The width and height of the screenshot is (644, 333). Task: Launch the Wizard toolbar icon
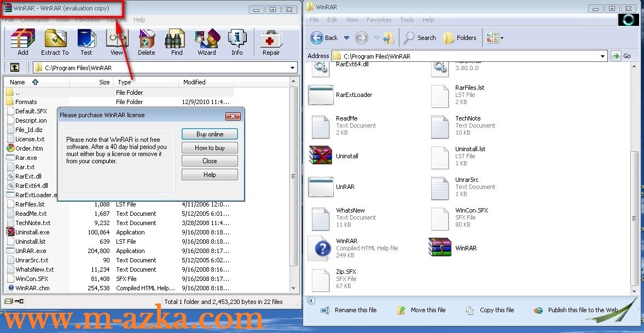pyautogui.click(x=207, y=42)
